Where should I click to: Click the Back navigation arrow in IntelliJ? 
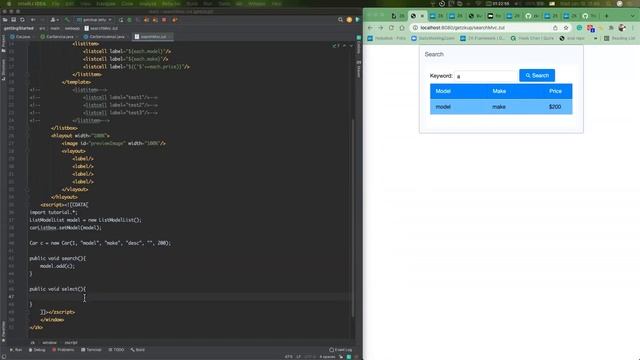(33, 20)
